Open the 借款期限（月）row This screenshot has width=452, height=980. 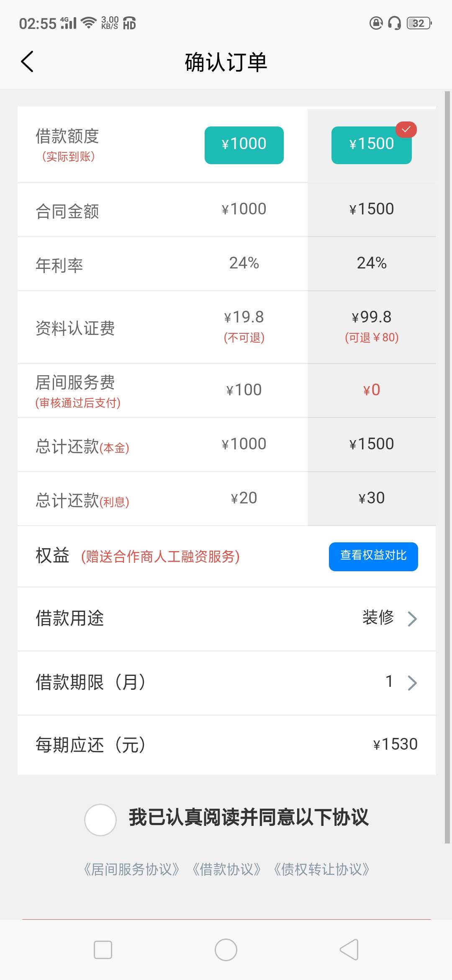click(x=226, y=683)
